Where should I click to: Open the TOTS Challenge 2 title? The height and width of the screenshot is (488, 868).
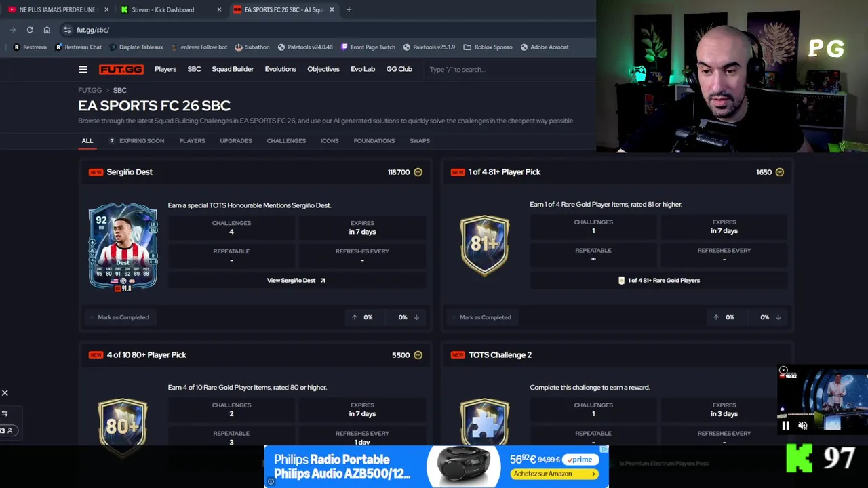coord(500,355)
